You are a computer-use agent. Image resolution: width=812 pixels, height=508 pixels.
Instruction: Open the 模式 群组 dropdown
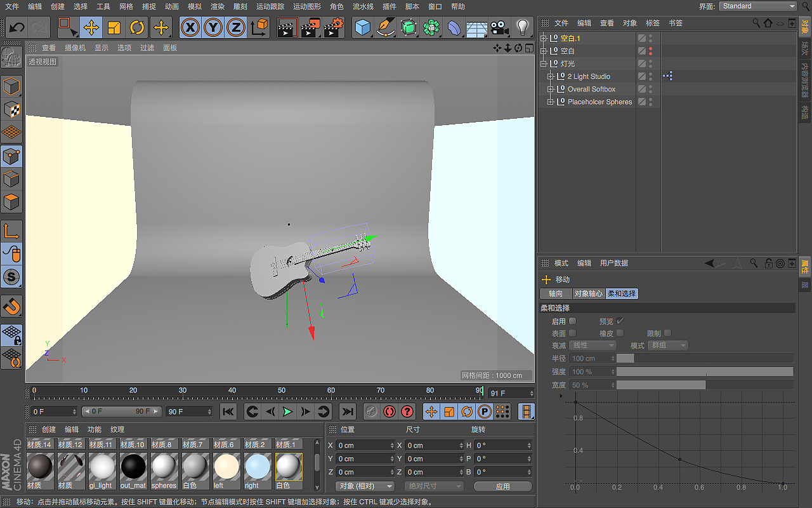click(x=667, y=345)
